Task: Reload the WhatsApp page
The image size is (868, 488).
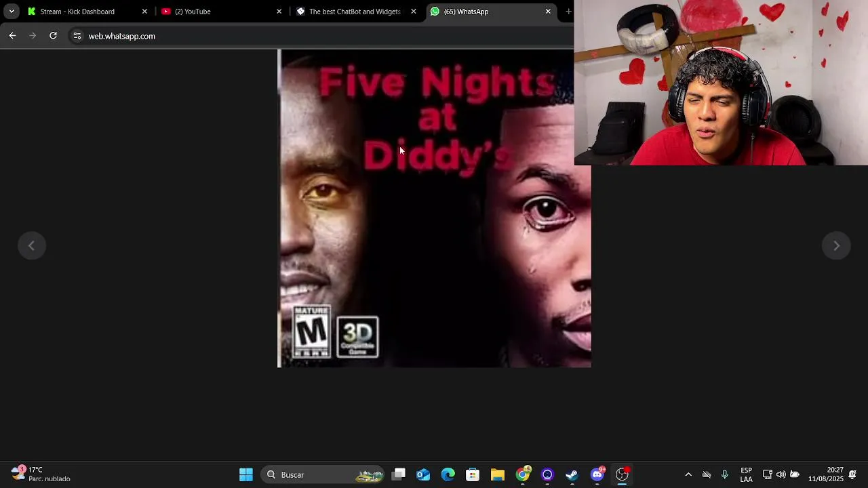Action: [53, 36]
